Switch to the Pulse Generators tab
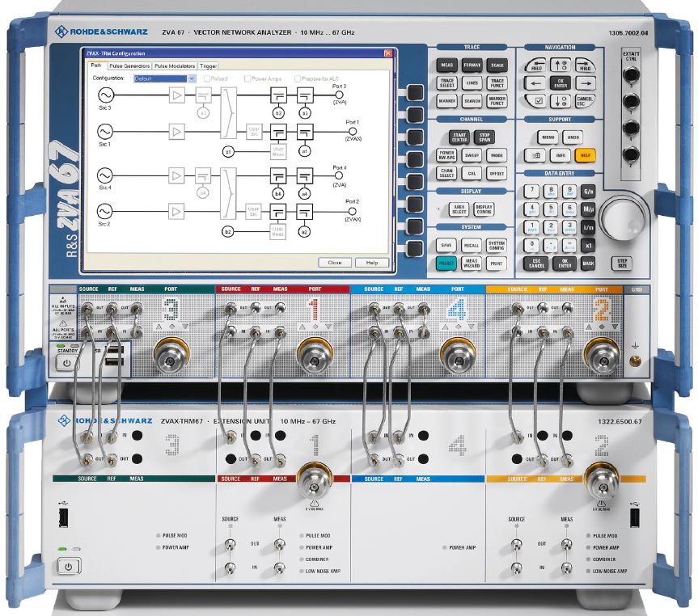This screenshot has height=616, width=698. (129, 65)
